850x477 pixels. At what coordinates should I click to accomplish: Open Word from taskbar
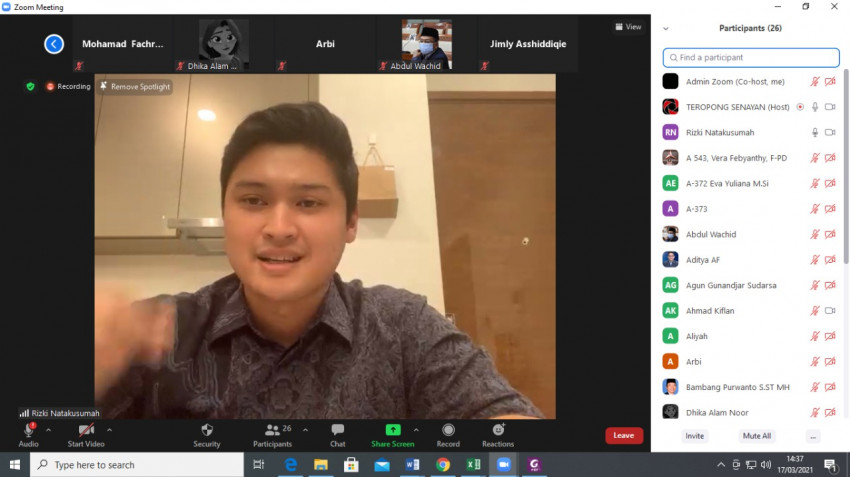tap(413, 465)
